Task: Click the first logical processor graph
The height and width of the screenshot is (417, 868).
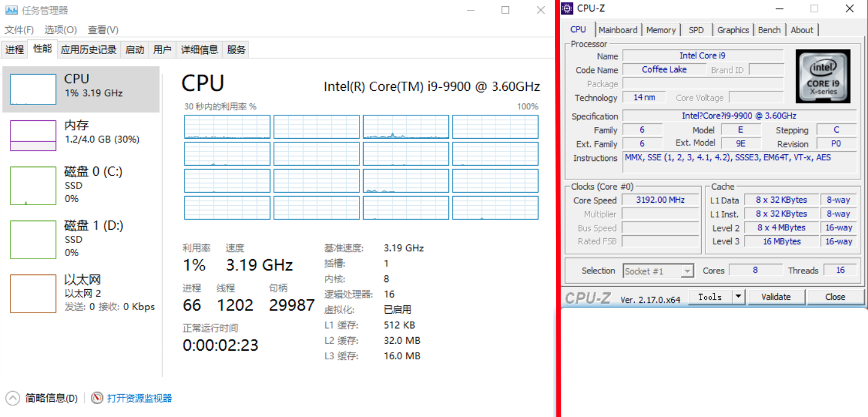Action: pyautogui.click(x=227, y=127)
